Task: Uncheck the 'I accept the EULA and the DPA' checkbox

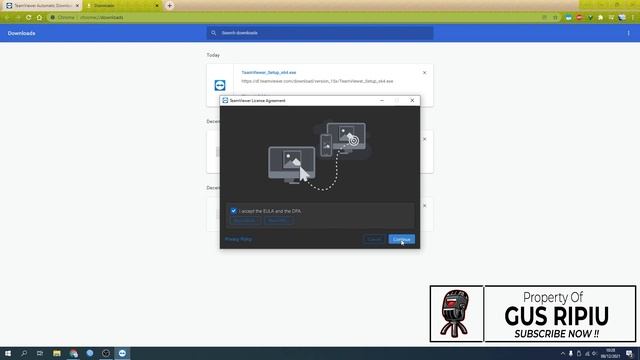Action: point(233,211)
